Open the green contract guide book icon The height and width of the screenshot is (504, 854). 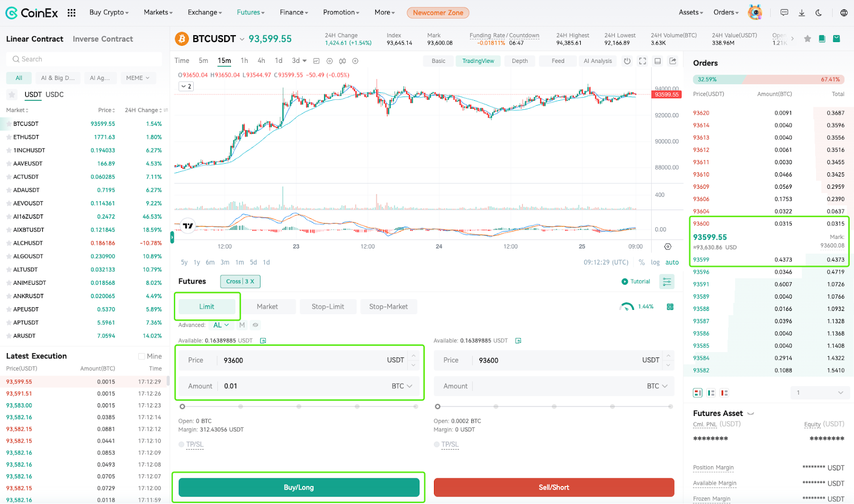(x=822, y=38)
